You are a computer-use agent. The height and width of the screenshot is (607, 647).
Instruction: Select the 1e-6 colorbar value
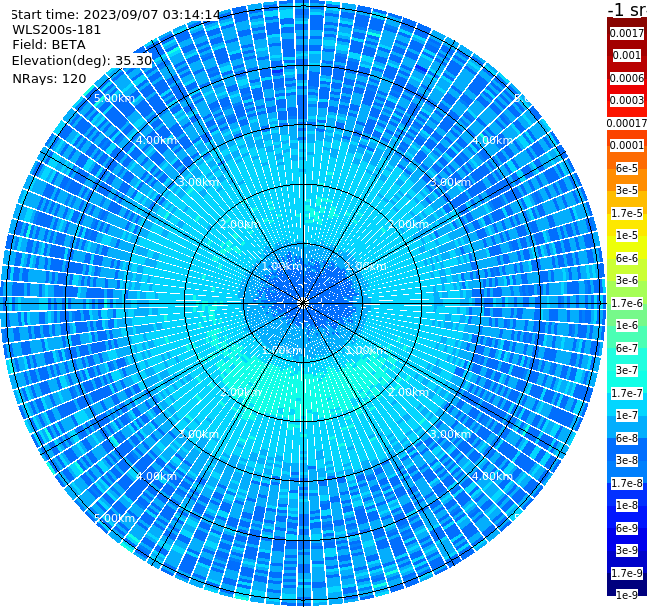click(x=627, y=325)
